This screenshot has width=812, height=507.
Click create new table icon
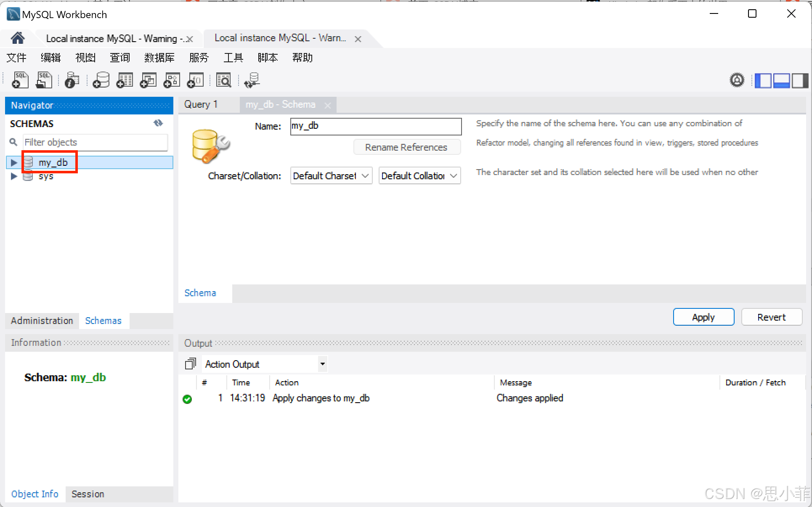point(125,80)
